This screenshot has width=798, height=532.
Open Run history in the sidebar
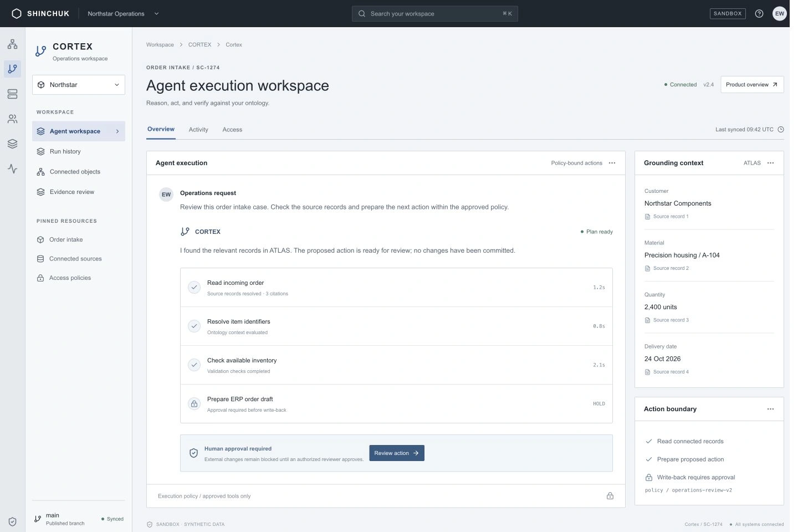tap(79, 151)
